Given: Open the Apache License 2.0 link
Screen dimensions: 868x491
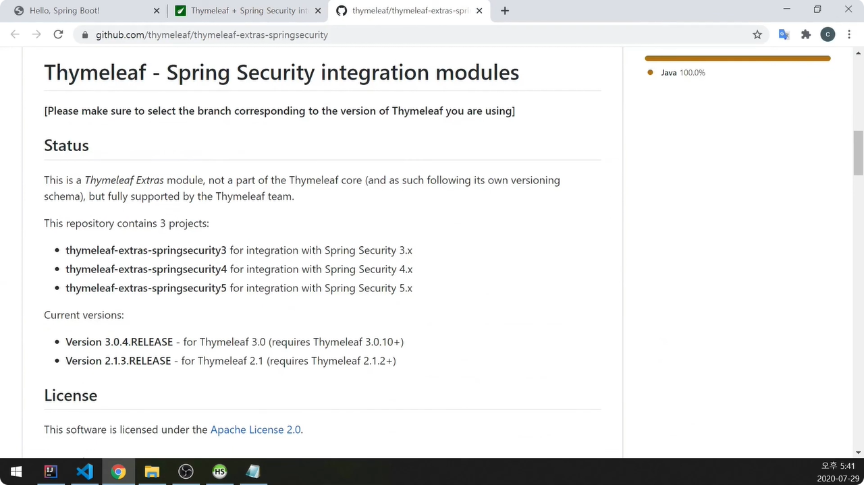Looking at the screenshot, I should click(x=256, y=430).
